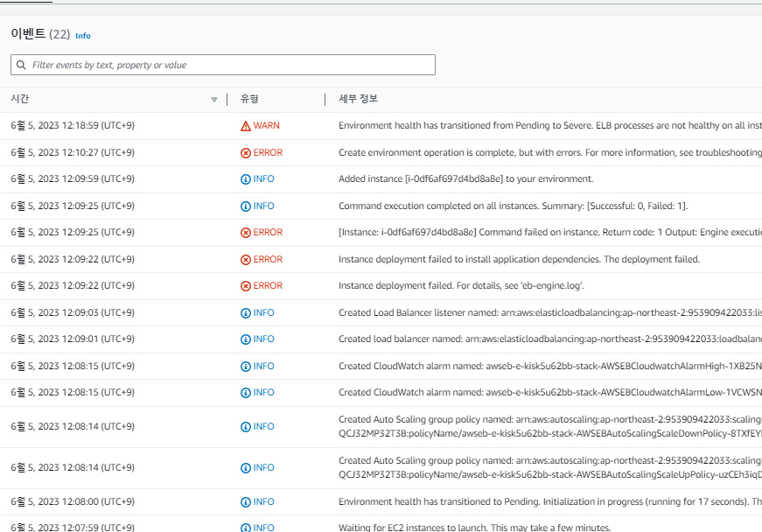The height and width of the screenshot is (532, 762).
Task: Click the INFO icon in the 12:08:00 row
Action: 246,502
